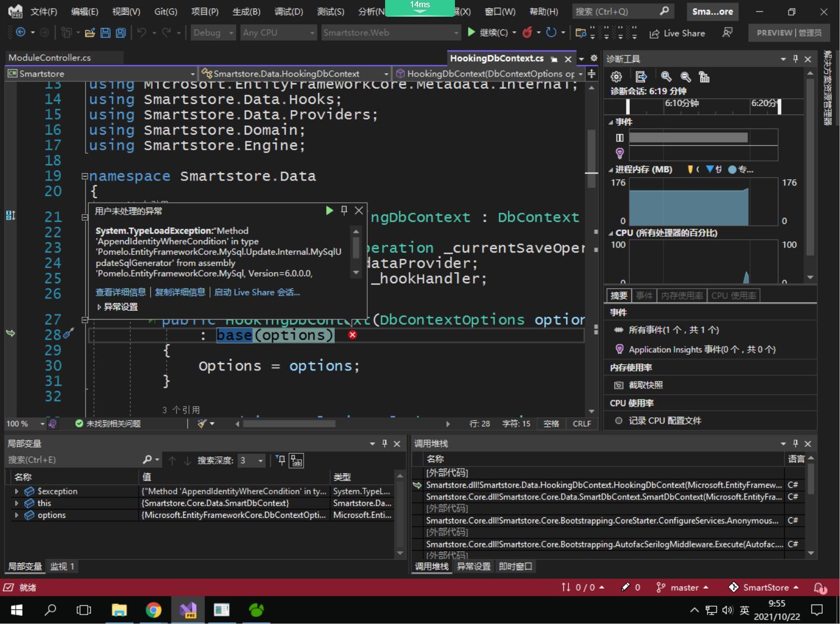Screen dimensions: 840x624
Task: Expand the 异常设置 section in the exception popup
Action: [99, 307]
